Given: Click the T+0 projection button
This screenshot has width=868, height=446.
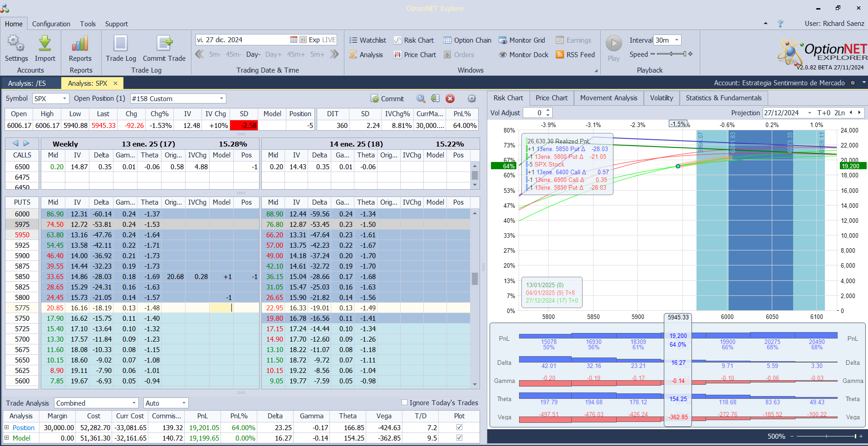Looking at the screenshot, I should 824,113.
